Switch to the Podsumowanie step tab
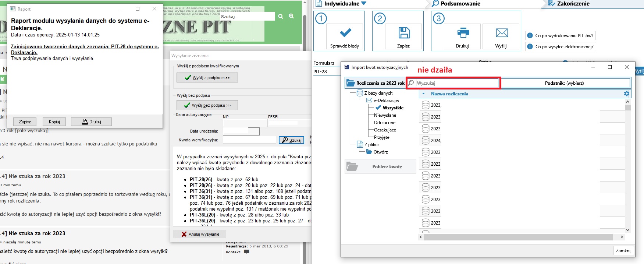Screen dimensions: 644x264 [460, 4]
